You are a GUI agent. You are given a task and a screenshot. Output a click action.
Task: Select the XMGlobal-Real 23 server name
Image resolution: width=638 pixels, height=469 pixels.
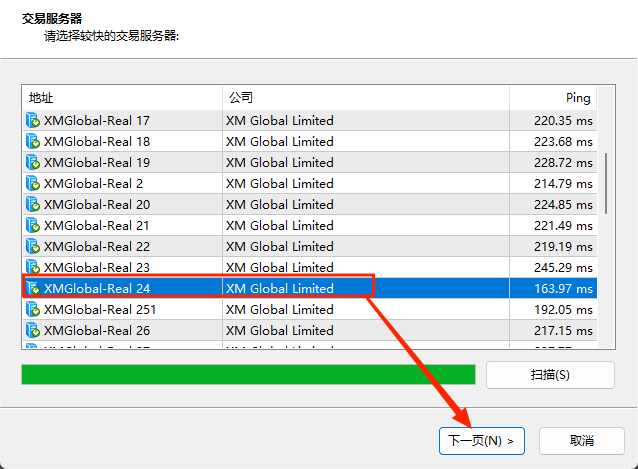click(97, 267)
